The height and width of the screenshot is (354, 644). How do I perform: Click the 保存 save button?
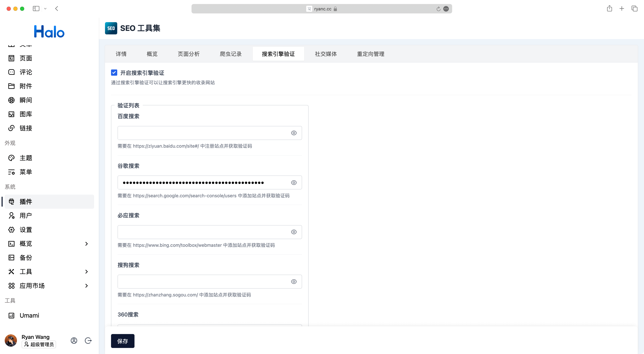[x=122, y=341]
